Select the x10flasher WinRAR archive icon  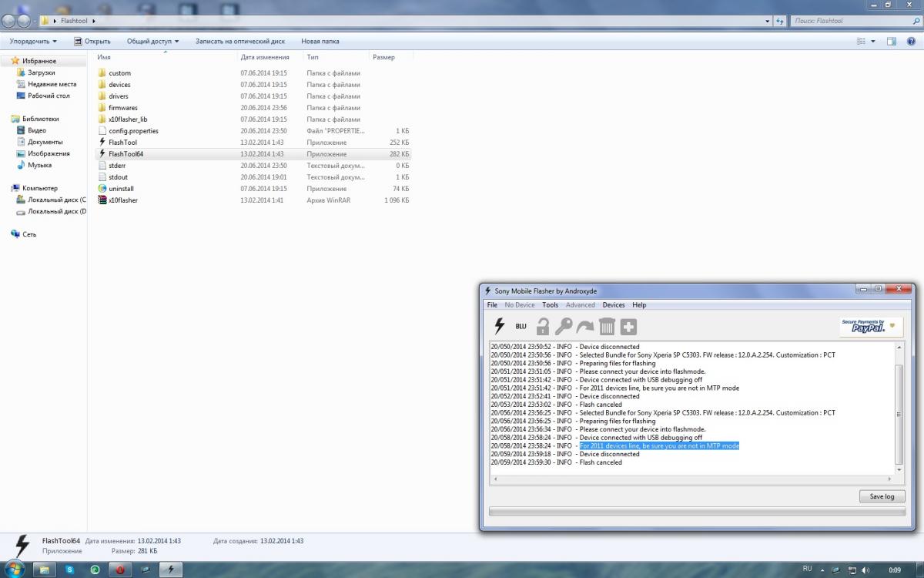coord(102,200)
